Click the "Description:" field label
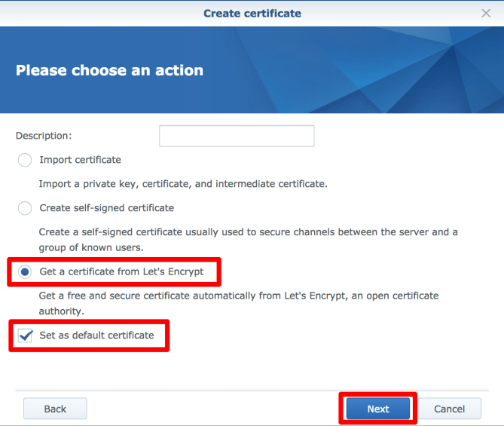This screenshot has height=426, width=504. click(x=44, y=136)
